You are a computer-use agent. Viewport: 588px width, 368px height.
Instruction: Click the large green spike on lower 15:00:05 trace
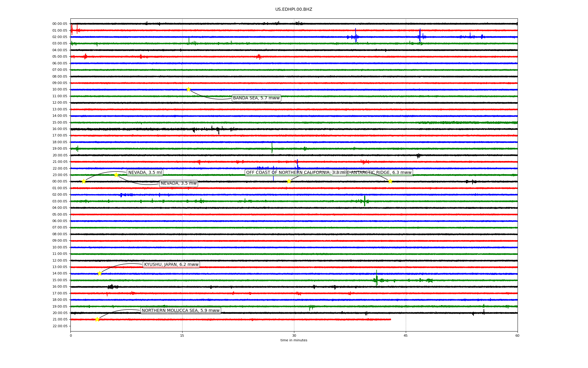(376, 278)
